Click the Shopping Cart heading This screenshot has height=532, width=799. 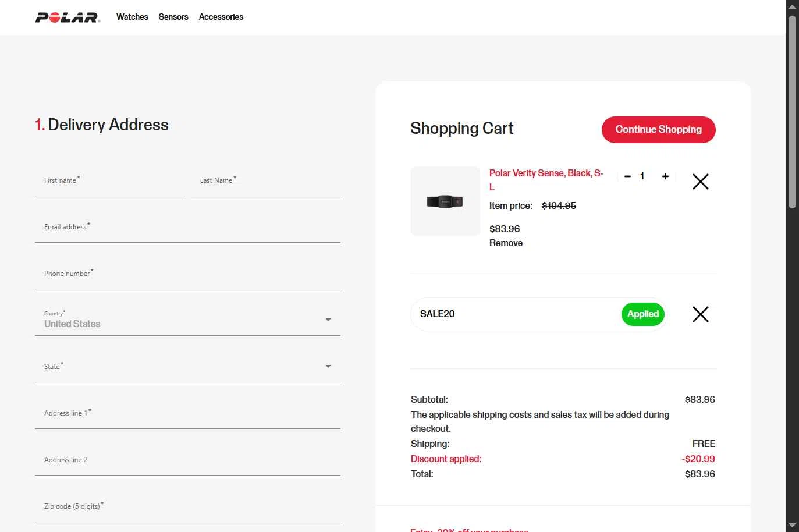(x=462, y=129)
